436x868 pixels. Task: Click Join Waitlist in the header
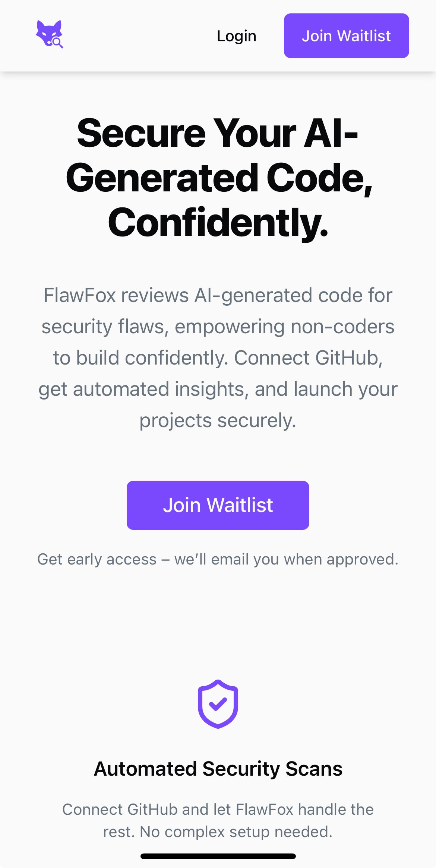[x=346, y=35]
